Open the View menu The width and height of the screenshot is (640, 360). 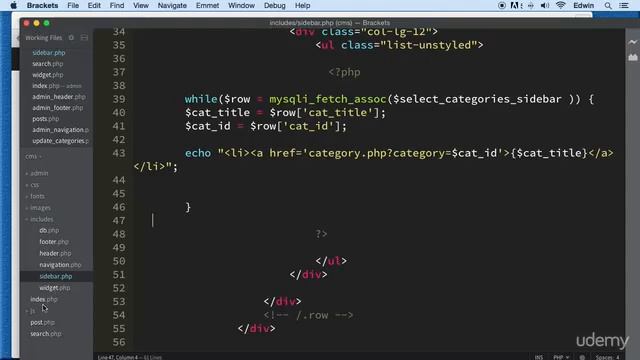141,6
